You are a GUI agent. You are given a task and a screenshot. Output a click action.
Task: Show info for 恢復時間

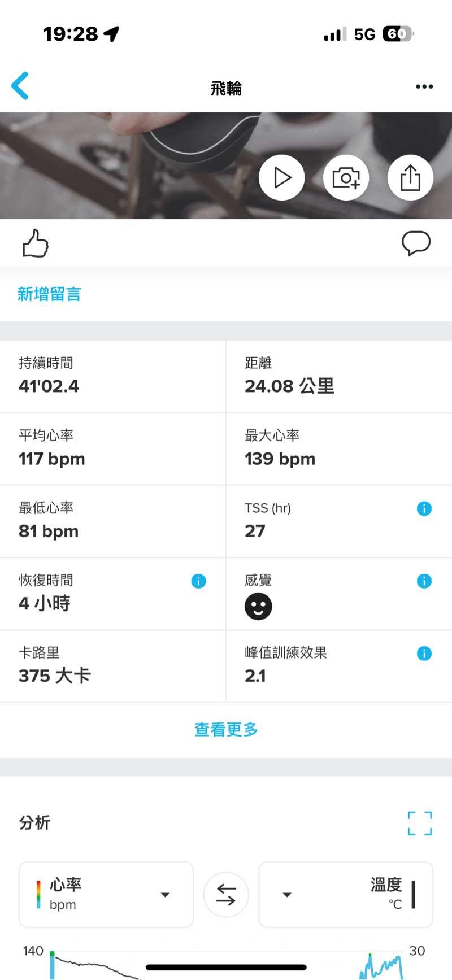pos(198,581)
